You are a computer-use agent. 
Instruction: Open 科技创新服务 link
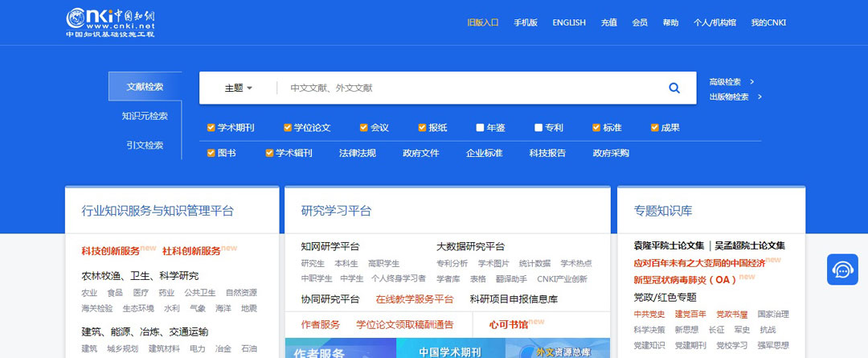point(111,251)
